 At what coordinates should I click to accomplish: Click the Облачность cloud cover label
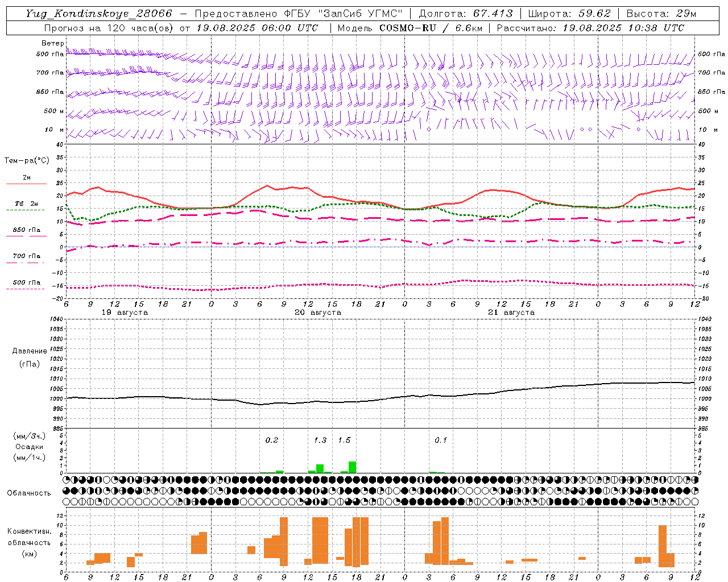29,493
